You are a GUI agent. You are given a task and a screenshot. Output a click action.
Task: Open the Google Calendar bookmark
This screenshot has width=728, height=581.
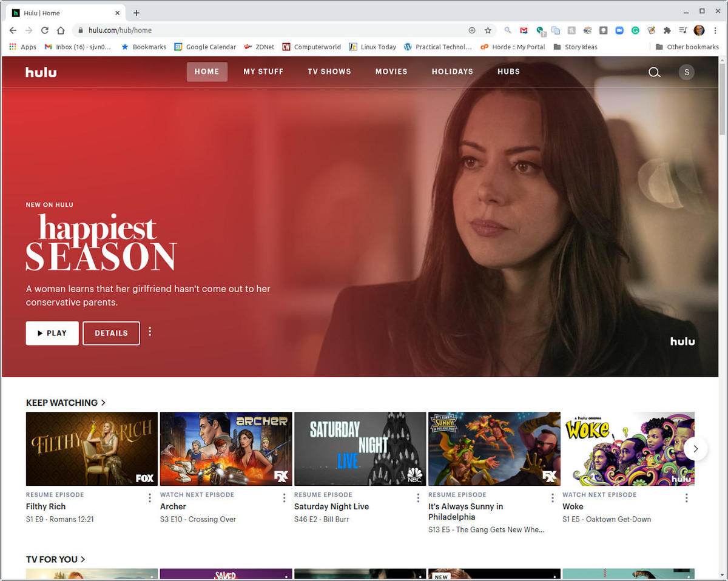point(205,47)
